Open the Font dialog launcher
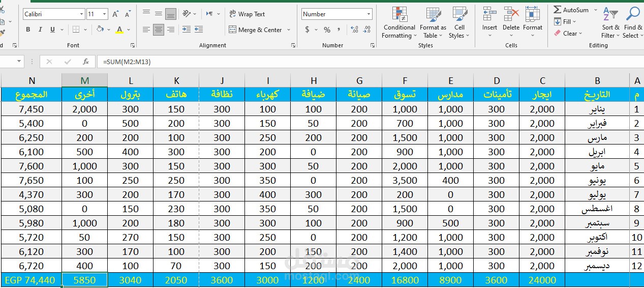Viewport: 644px width, 288px height. pyautogui.click(x=133, y=45)
